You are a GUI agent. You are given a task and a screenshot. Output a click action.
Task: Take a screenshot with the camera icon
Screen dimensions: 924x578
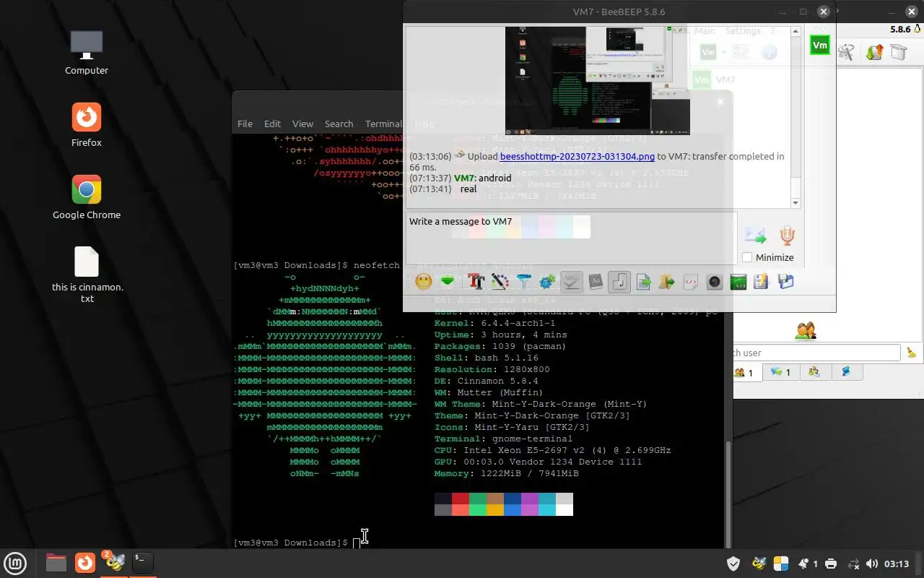coord(715,282)
